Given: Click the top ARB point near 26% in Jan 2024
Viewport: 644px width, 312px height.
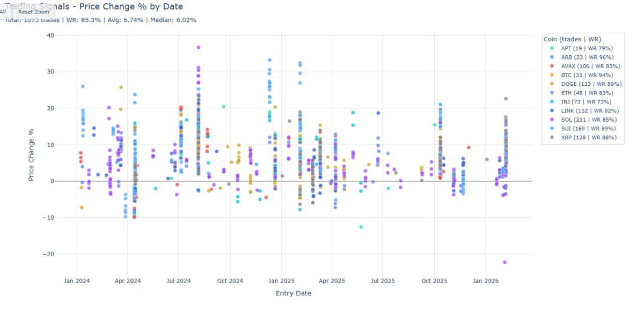Looking at the screenshot, I should [83, 86].
